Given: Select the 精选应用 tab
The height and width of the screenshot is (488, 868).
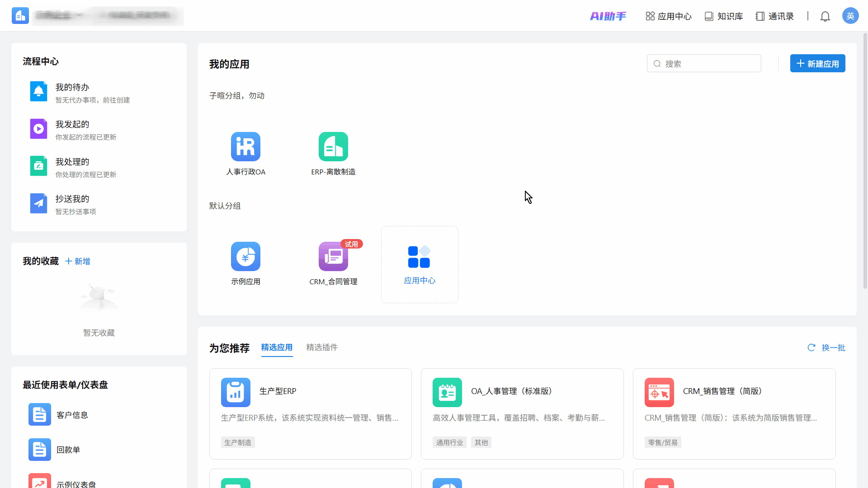Looking at the screenshot, I should tap(277, 347).
